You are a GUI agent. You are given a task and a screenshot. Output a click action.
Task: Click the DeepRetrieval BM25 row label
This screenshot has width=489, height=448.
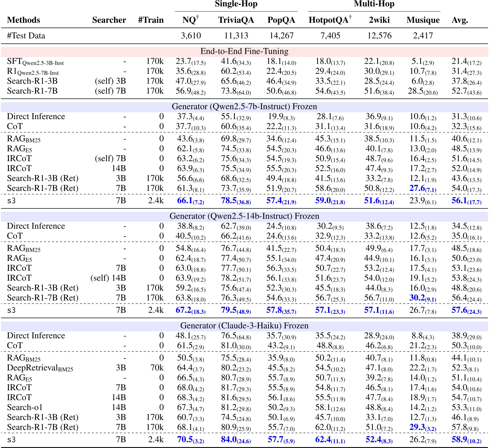click(40, 368)
